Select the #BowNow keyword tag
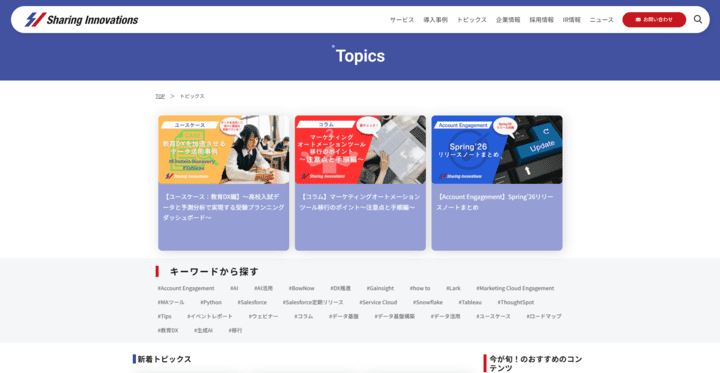Screen dimensions: 720x373 click(302, 288)
